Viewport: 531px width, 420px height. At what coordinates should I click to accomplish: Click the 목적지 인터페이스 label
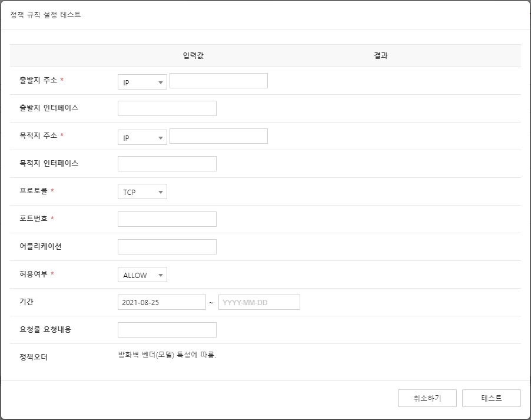point(49,163)
